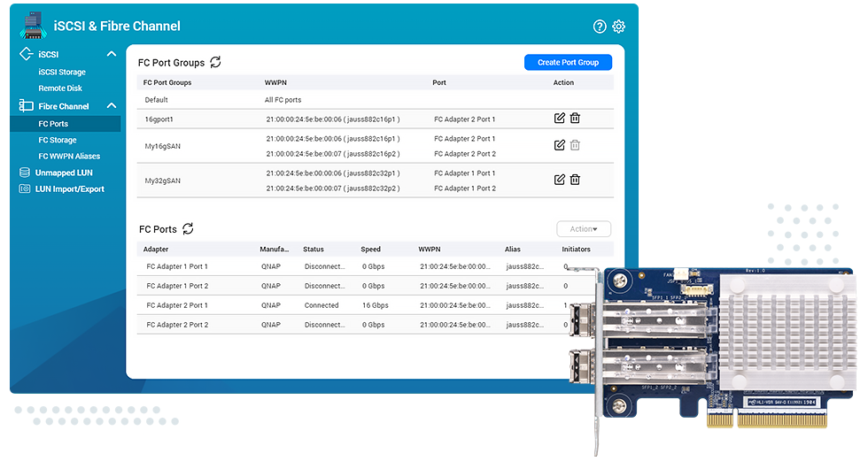The width and height of the screenshot is (868, 469).
Task: Select the My32gSAN port group name
Action: (163, 181)
